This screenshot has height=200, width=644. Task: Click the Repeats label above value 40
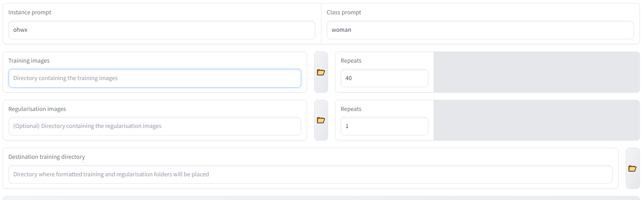[351, 61]
